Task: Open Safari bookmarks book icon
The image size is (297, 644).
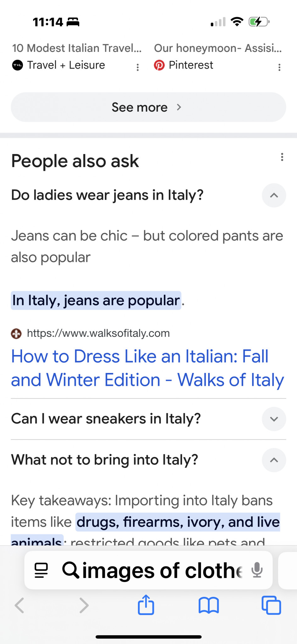Action: [208, 605]
